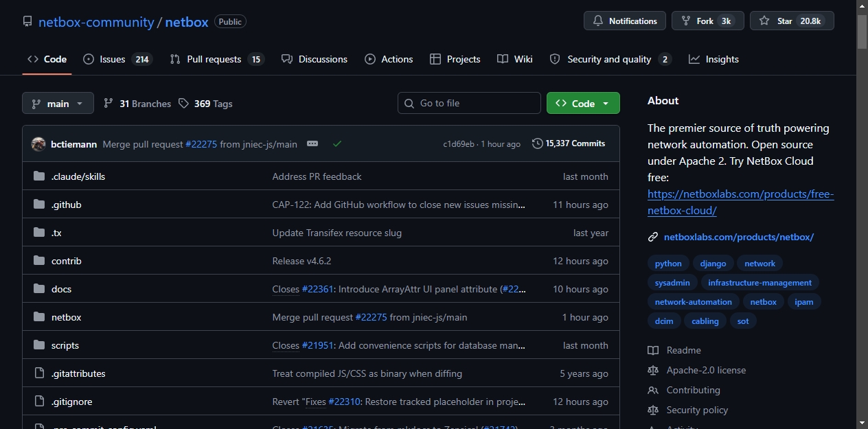
Task: Open the Issues tab
Action: [117, 59]
